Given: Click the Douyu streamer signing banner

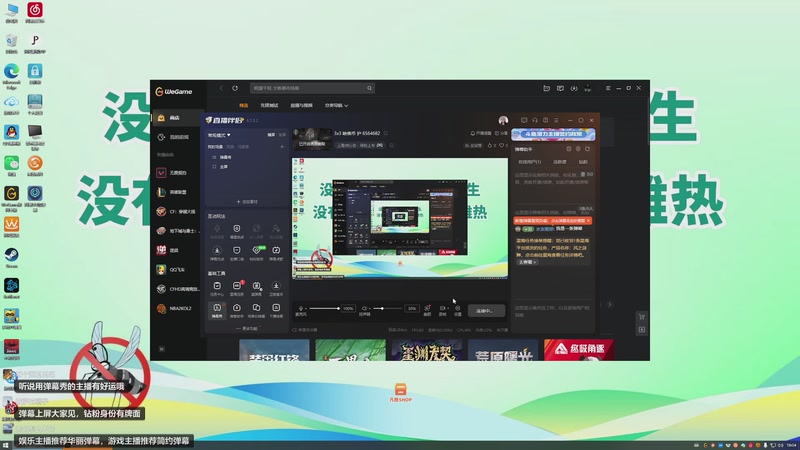Looking at the screenshot, I should point(553,134).
